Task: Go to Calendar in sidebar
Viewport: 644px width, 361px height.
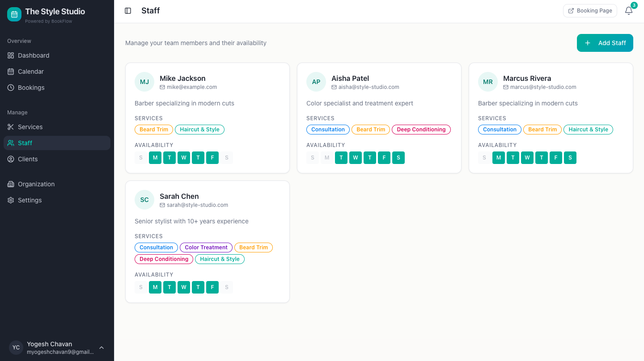Action: (57, 71)
